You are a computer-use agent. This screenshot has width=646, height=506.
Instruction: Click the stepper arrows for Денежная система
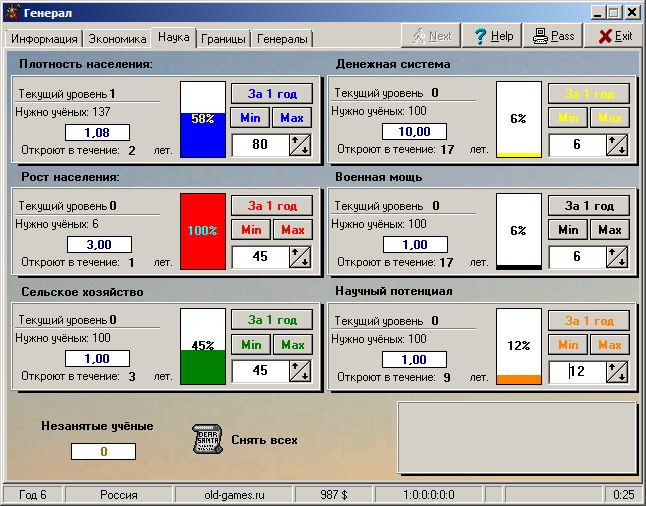tap(617, 145)
